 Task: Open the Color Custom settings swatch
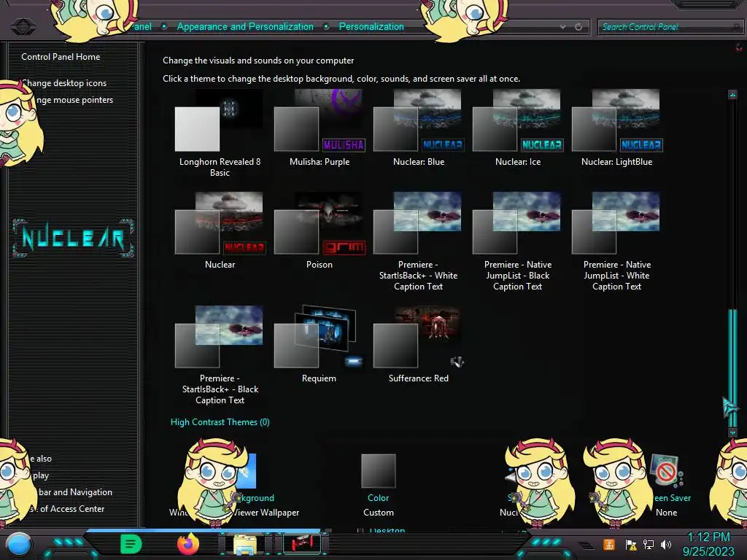tap(379, 470)
